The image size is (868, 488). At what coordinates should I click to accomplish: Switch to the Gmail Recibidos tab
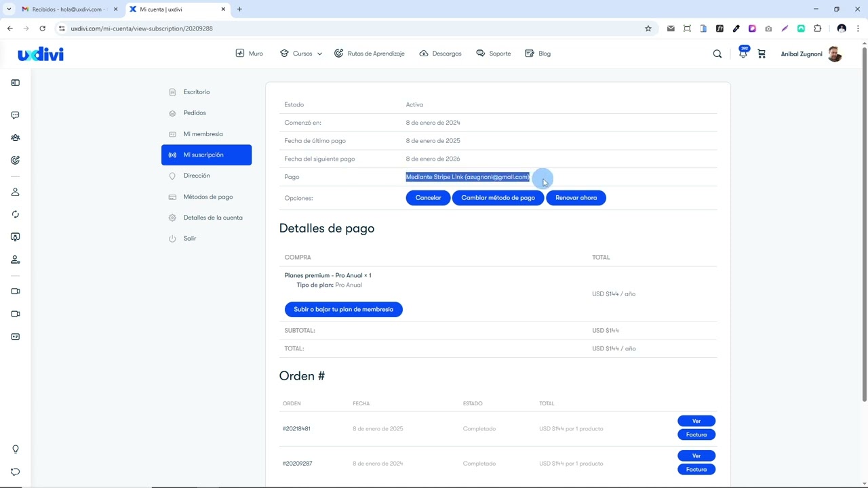click(69, 9)
